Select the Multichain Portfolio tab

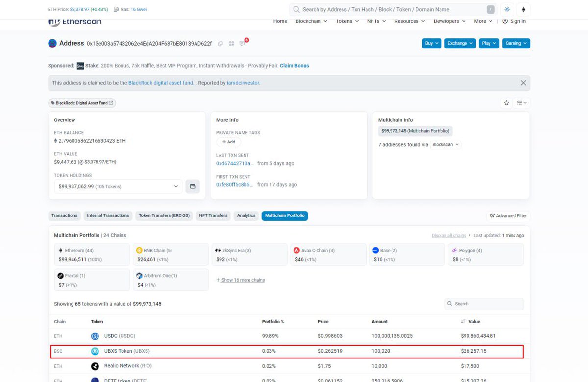(285, 215)
